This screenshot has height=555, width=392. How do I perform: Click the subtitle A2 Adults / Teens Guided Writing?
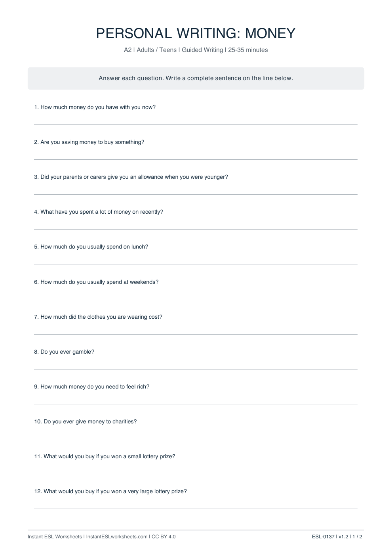pyautogui.click(x=196, y=50)
